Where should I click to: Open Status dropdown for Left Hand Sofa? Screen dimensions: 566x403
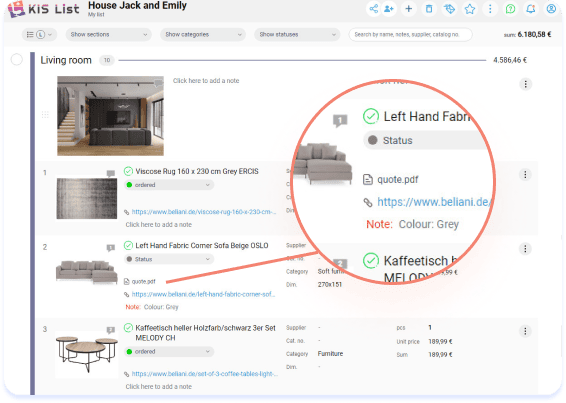coord(169,259)
